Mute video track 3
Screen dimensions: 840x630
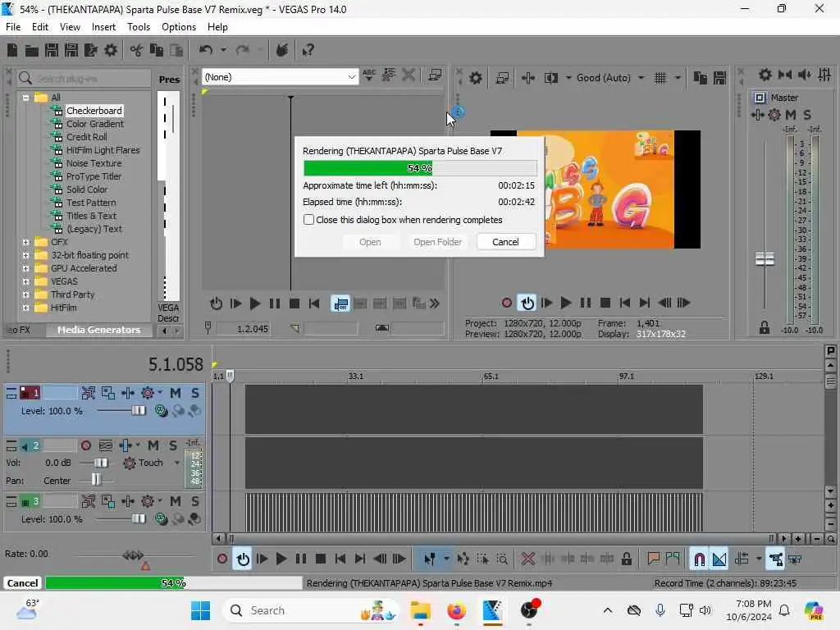(176, 501)
